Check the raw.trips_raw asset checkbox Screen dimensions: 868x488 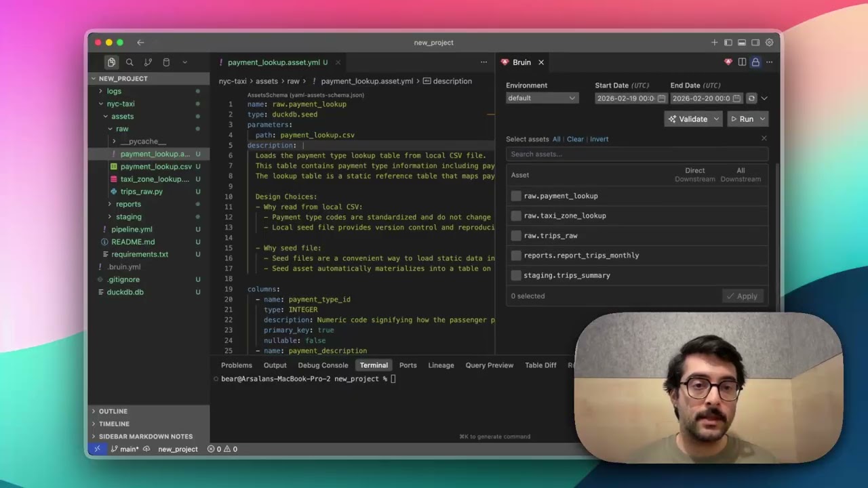click(516, 236)
